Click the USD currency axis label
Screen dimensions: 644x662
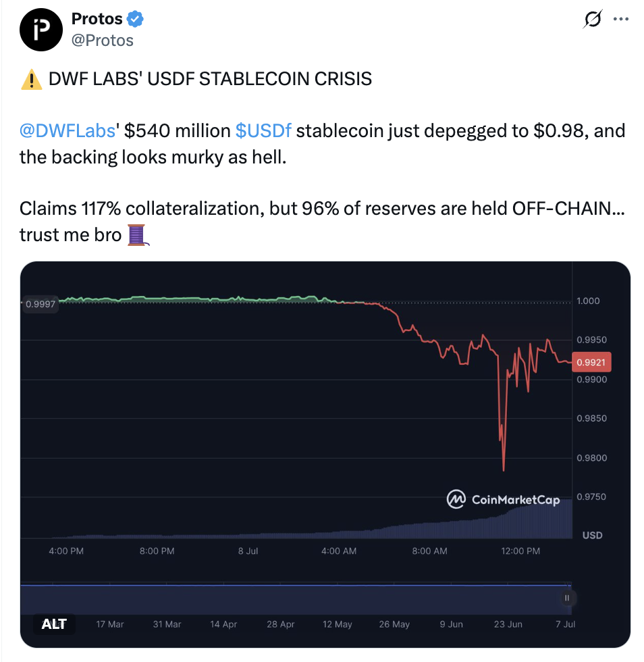(x=593, y=535)
